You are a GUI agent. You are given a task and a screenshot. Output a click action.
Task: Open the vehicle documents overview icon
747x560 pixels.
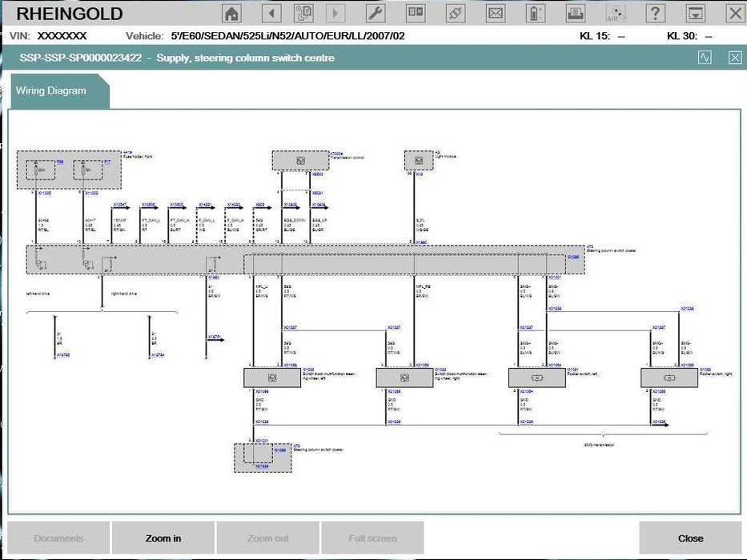(x=303, y=14)
